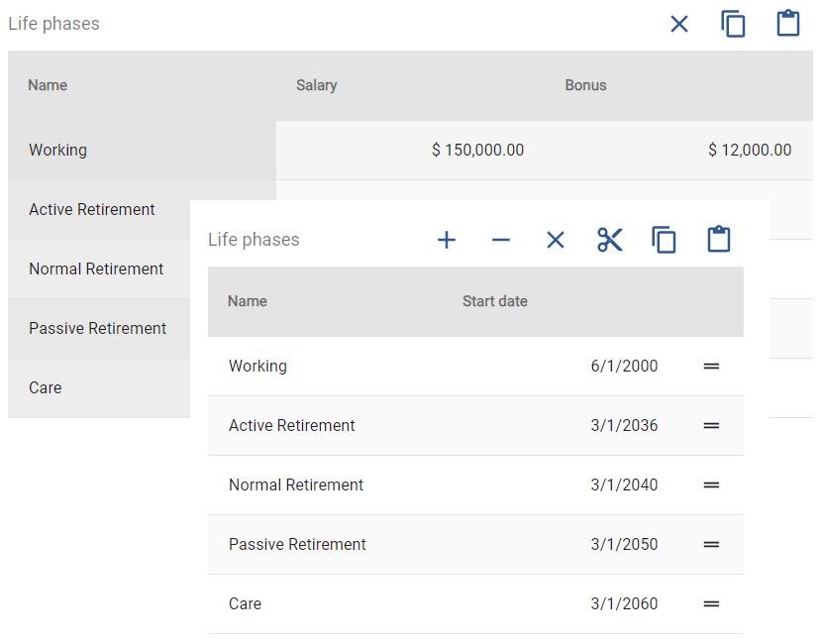
Task: Click the reorder handle on the 3/1/2060 row
Action: click(711, 604)
